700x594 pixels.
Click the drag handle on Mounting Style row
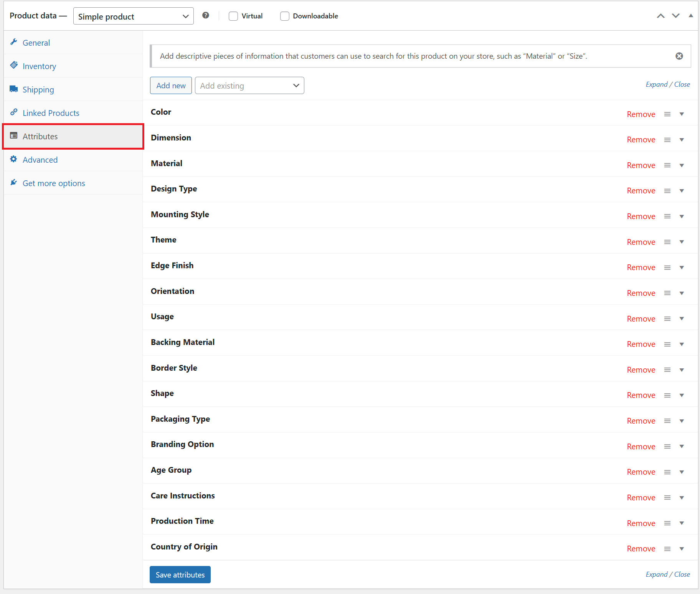click(x=667, y=216)
